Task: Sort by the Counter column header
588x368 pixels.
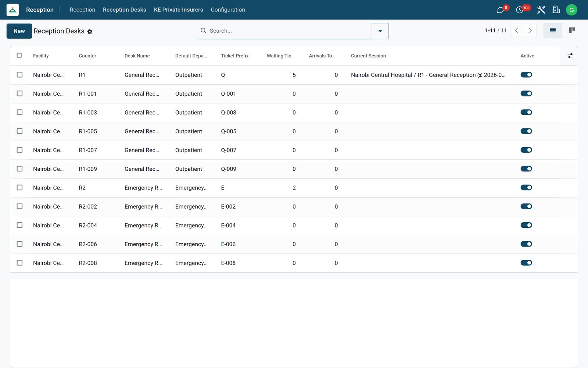Action: (x=87, y=56)
